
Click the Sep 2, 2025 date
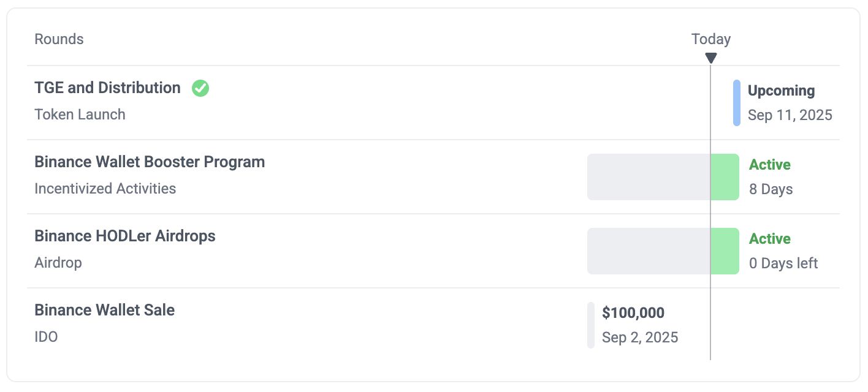click(x=640, y=337)
